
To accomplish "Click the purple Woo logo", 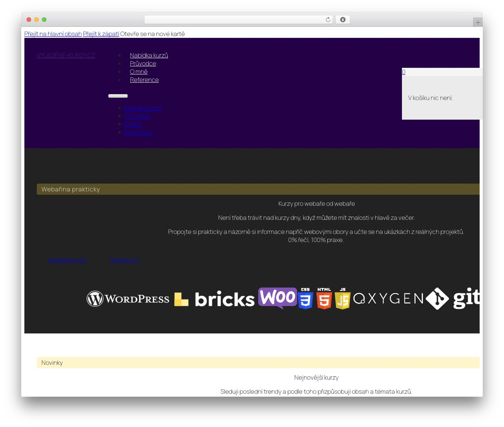I will (278, 298).
